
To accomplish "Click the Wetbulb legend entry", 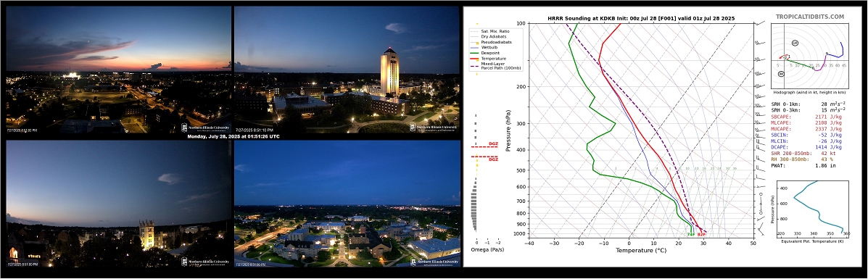I will pos(484,48).
